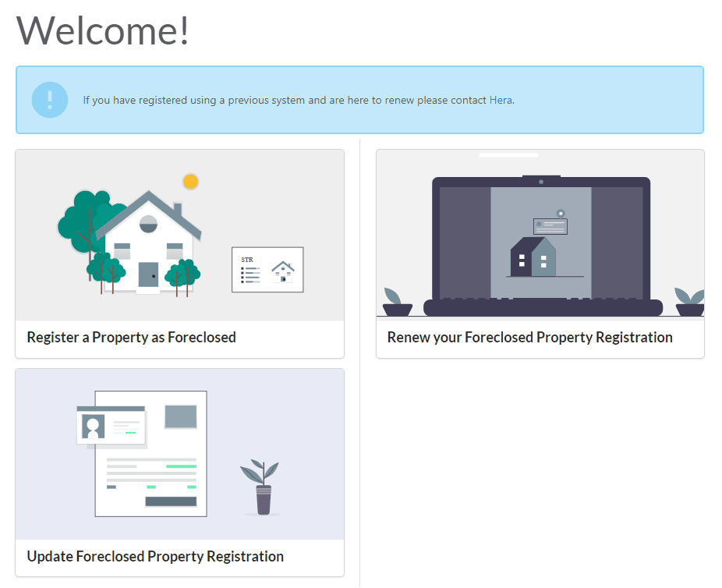Click the update registration card thumbnail
The height and width of the screenshot is (588, 722).
tap(179, 452)
